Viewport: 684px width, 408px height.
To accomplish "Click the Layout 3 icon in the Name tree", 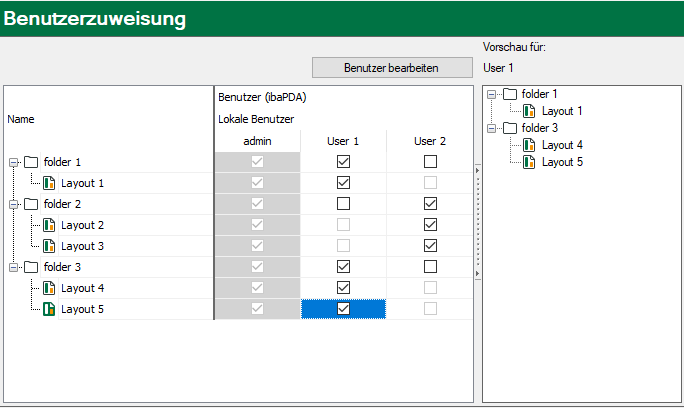I will point(49,246).
